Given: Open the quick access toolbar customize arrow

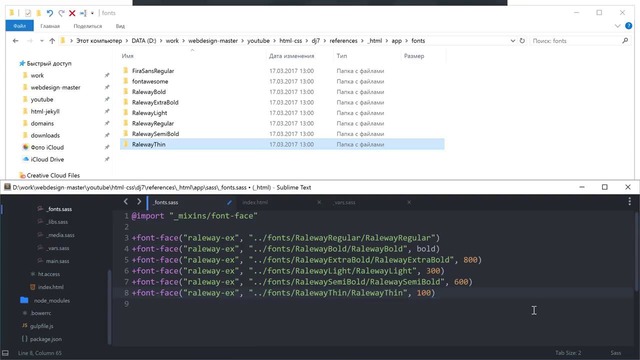Looking at the screenshot, I should coord(92,13).
